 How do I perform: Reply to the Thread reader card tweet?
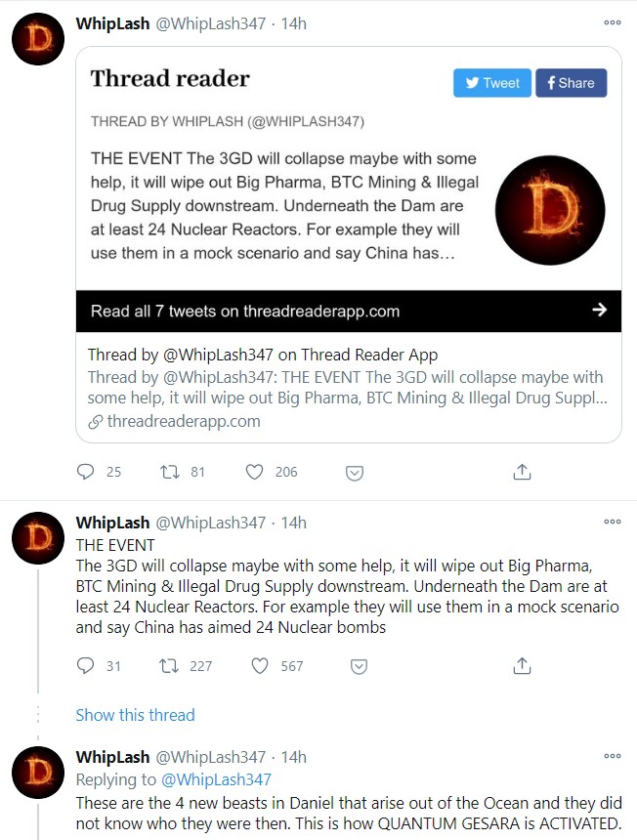(85, 472)
